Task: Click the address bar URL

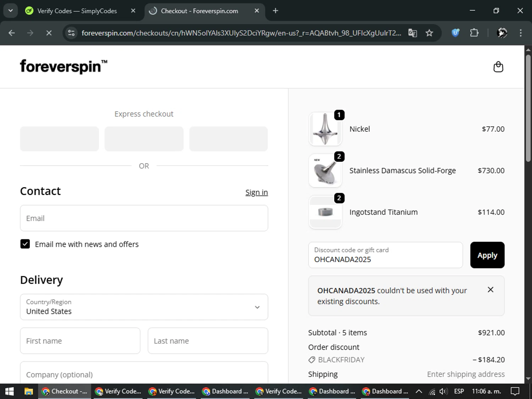Action: [241, 33]
